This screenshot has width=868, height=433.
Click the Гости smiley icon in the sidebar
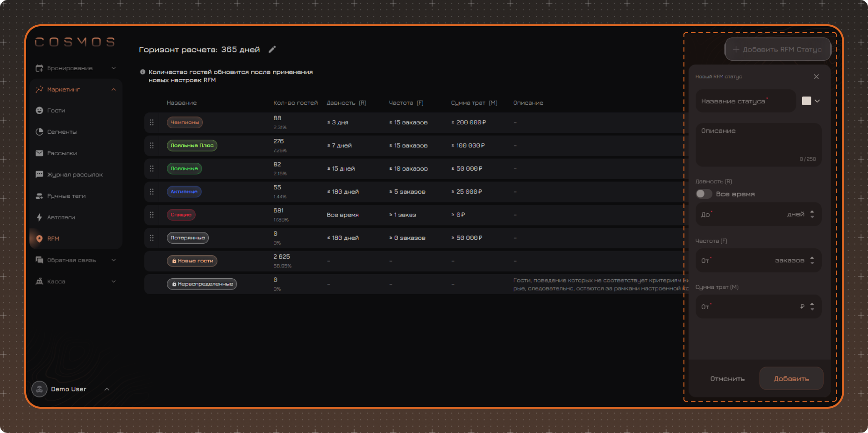39,110
